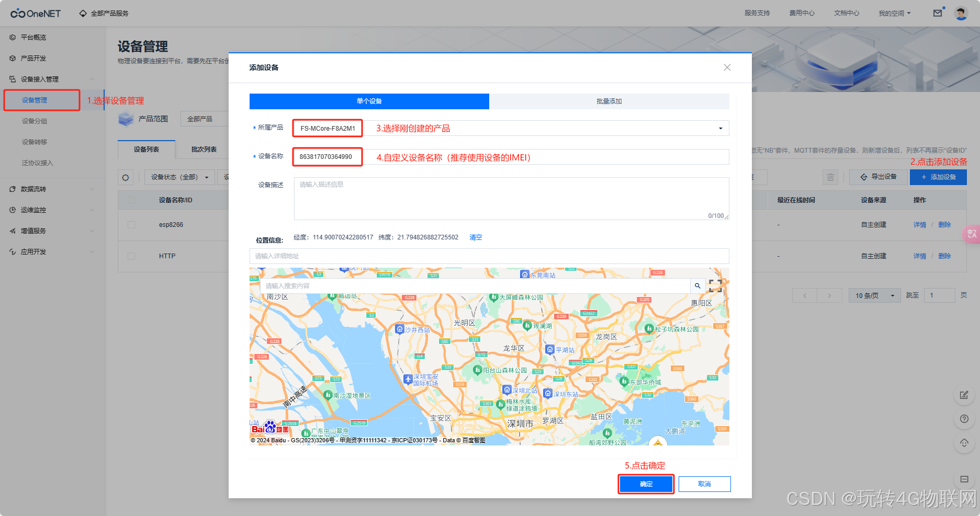Image resolution: width=980 pixels, height=516 pixels.
Task: Expand 增值服务 sidebar section
Action: (92, 231)
